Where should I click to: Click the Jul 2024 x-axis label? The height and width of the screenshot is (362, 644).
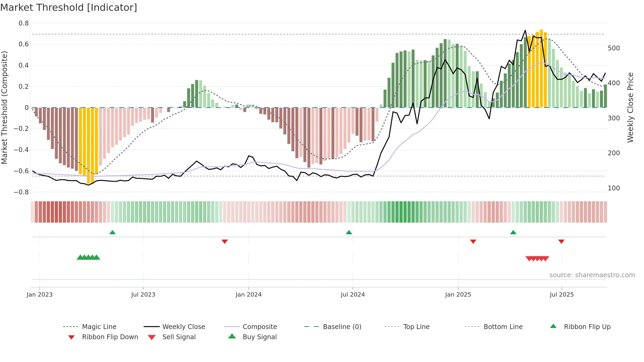(353, 294)
